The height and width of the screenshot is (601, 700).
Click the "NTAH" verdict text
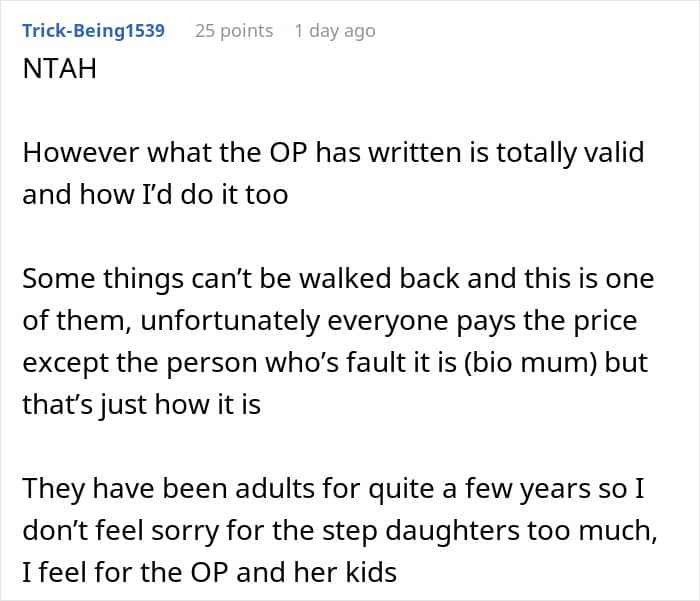(x=60, y=71)
